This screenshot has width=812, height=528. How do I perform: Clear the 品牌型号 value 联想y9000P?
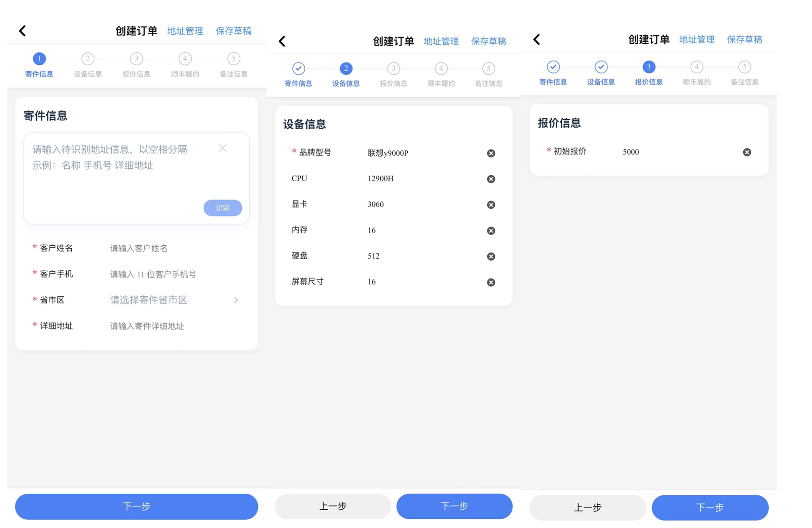pyautogui.click(x=491, y=153)
